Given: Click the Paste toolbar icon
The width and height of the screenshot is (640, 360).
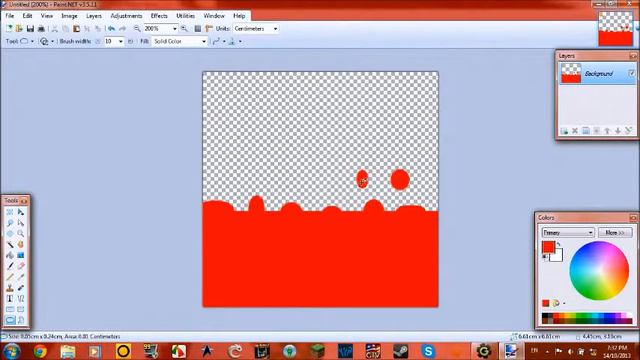Looking at the screenshot, I should click(76, 29).
